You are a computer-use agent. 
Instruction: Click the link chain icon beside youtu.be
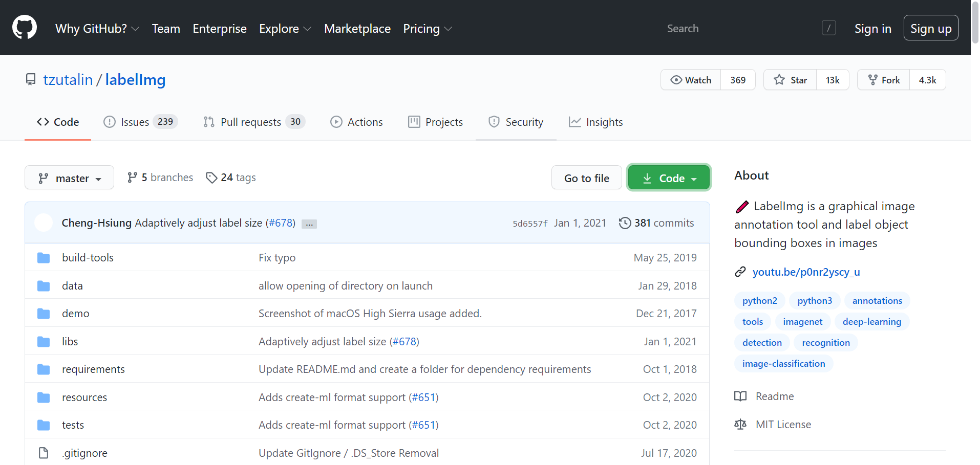740,272
